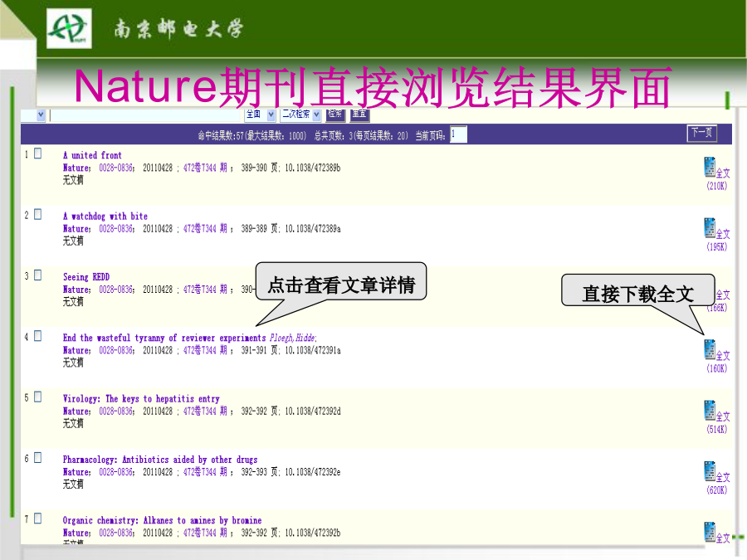Image resolution: width=747 pixels, height=560 pixels.
Task: Check the box beside result 3 'Seeing REDD'
Action: click(x=38, y=275)
